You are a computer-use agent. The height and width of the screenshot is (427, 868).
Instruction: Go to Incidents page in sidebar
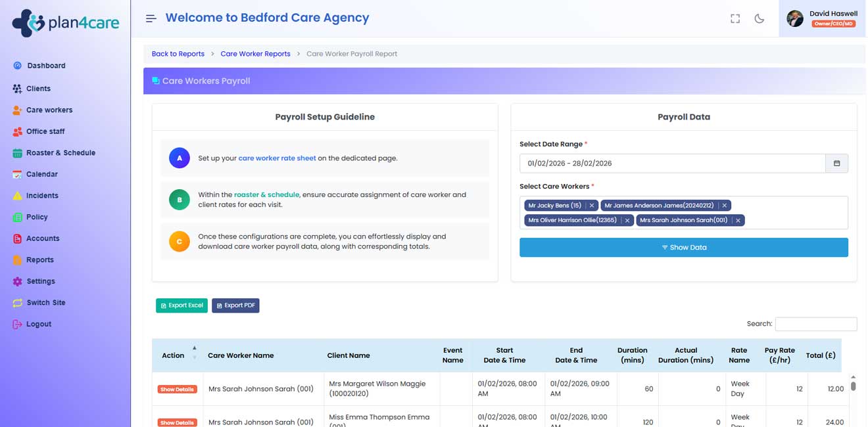tap(42, 196)
